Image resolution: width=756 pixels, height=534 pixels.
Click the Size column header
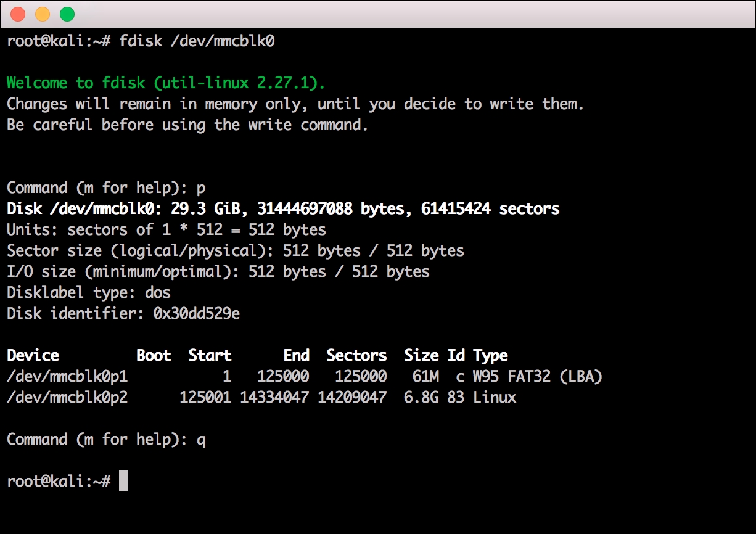422,355
